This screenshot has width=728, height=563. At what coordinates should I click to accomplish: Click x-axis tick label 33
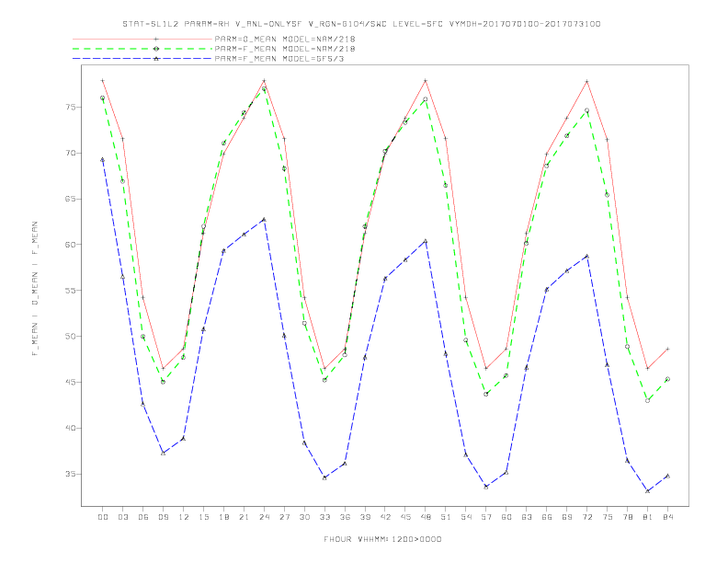(324, 517)
